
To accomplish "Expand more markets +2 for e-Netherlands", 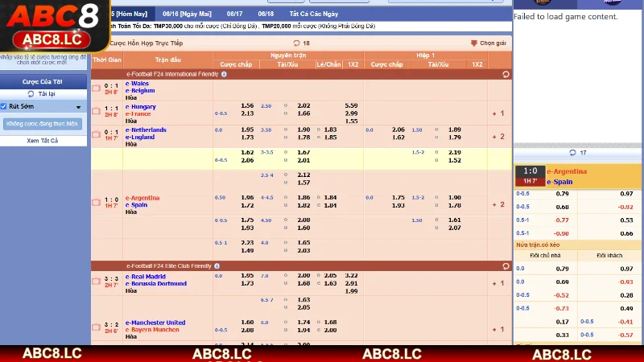I will click(497, 137).
